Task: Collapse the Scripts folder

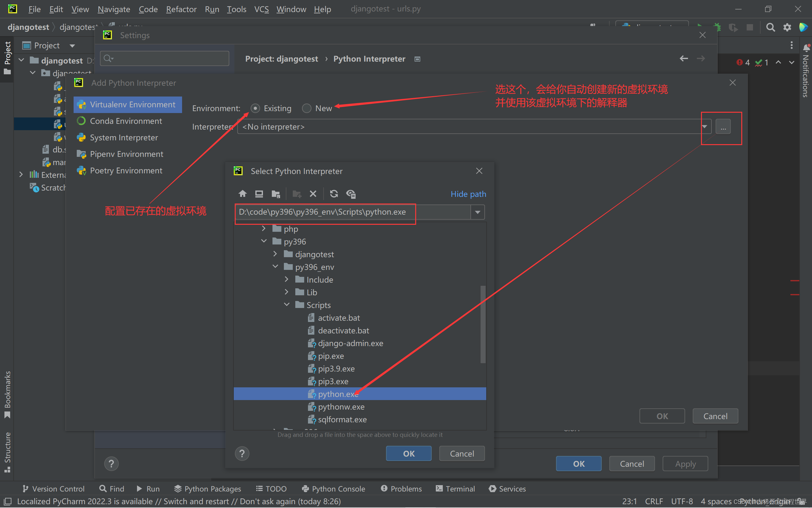Action: (286, 305)
